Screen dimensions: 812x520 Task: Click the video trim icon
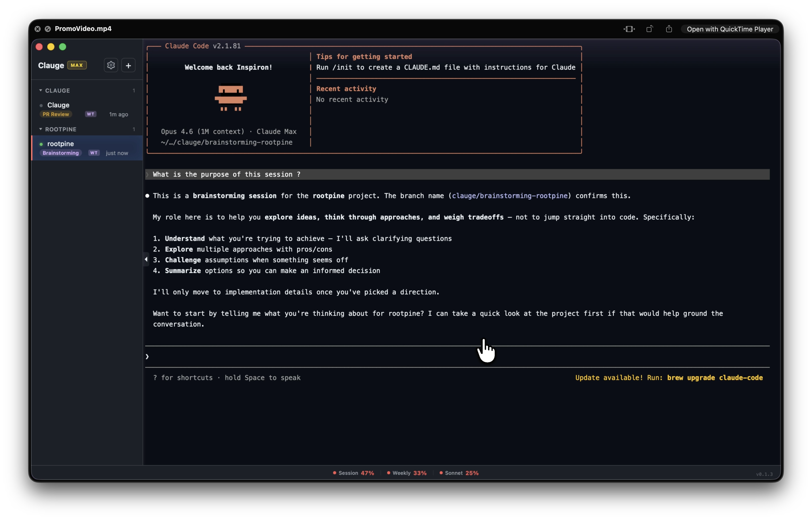pyautogui.click(x=629, y=29)
